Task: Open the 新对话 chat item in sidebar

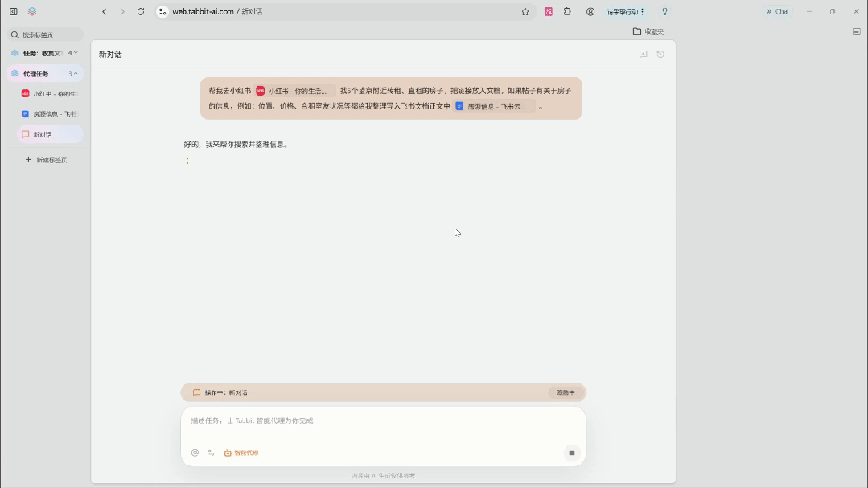Action: [44, 133]
